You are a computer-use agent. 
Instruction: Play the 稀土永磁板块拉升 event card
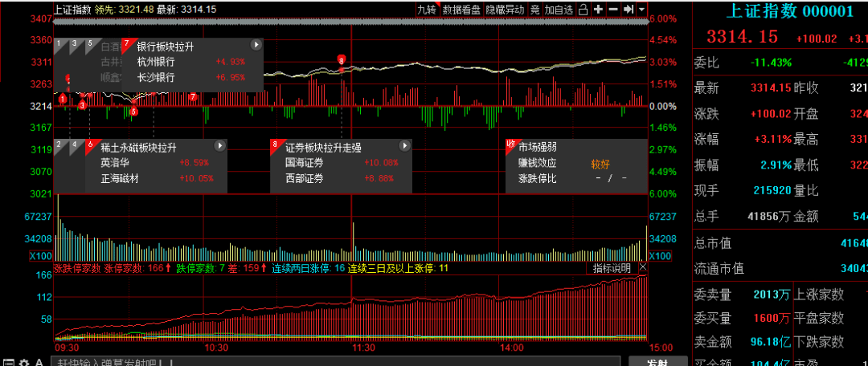(x=219, y=146)
